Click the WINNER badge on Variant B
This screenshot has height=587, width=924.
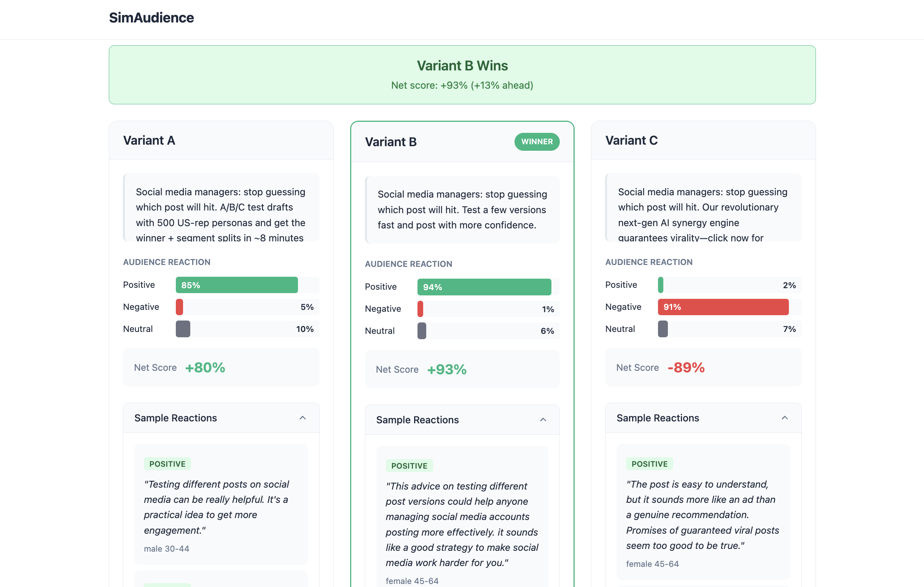[x=537, y=142]
